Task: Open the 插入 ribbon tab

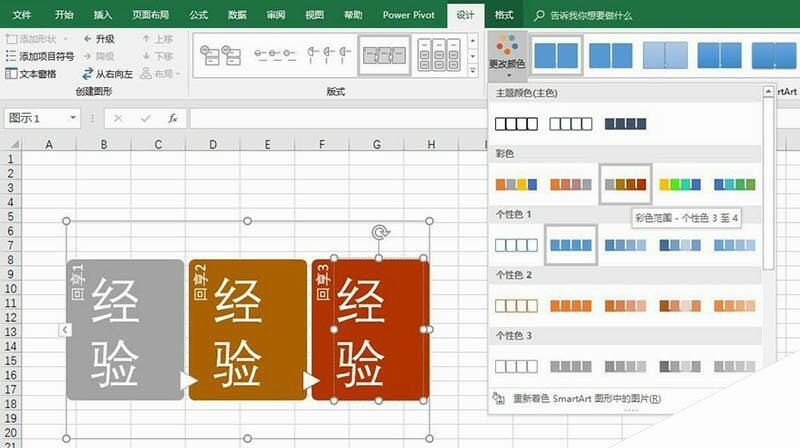Action: tap(103, 15)
